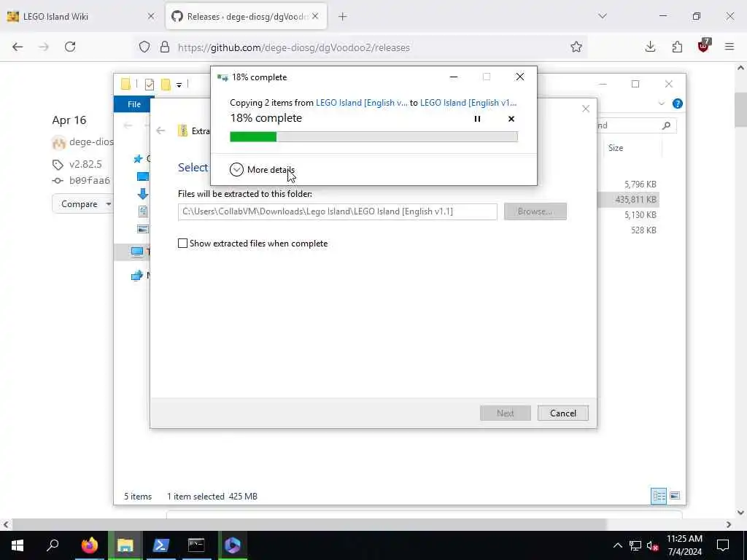Bookmark this page with the star
747x560 pixels.
pyautogui.click(x=576, y=47)
